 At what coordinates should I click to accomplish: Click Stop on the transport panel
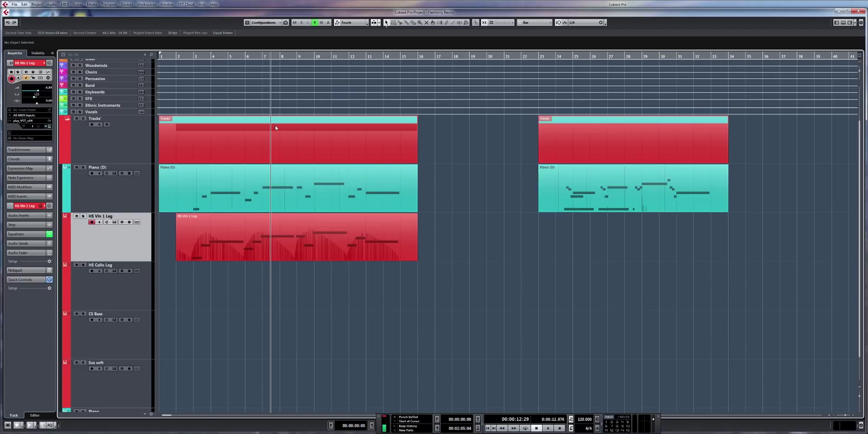pyautogui.click(x=536, y=428)
